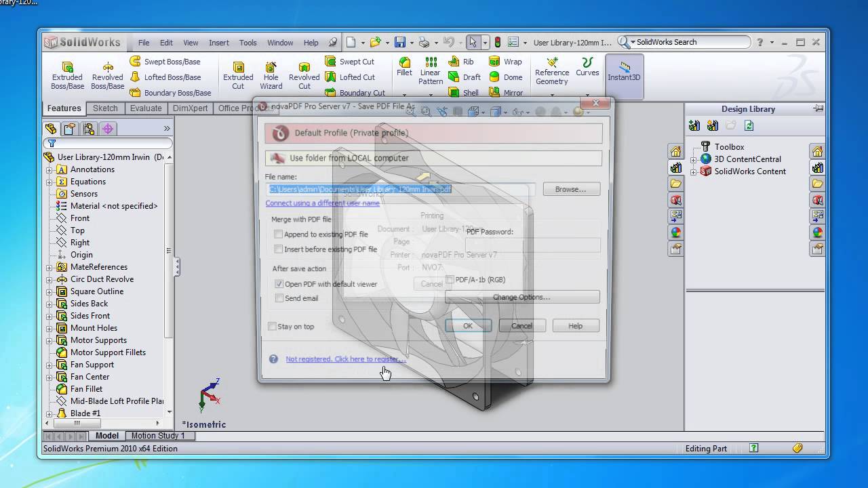Screen dimensions: 868x488
Task: Select the Shell tool
Action: (x=464, y=93)
